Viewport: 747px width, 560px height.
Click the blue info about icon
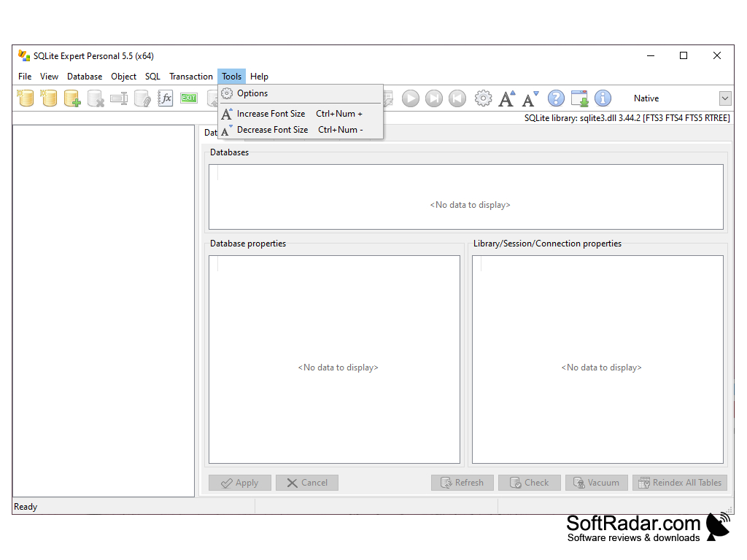click(603, 98)
